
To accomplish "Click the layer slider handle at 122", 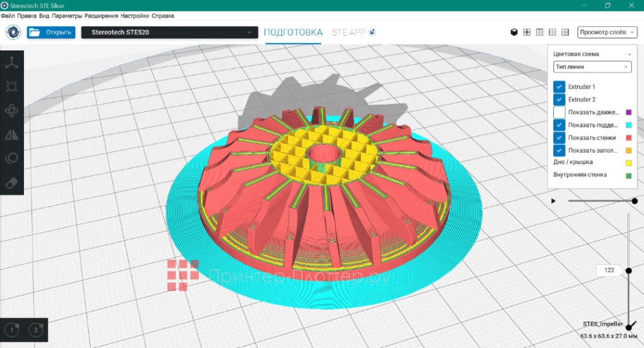I will 628,270.
